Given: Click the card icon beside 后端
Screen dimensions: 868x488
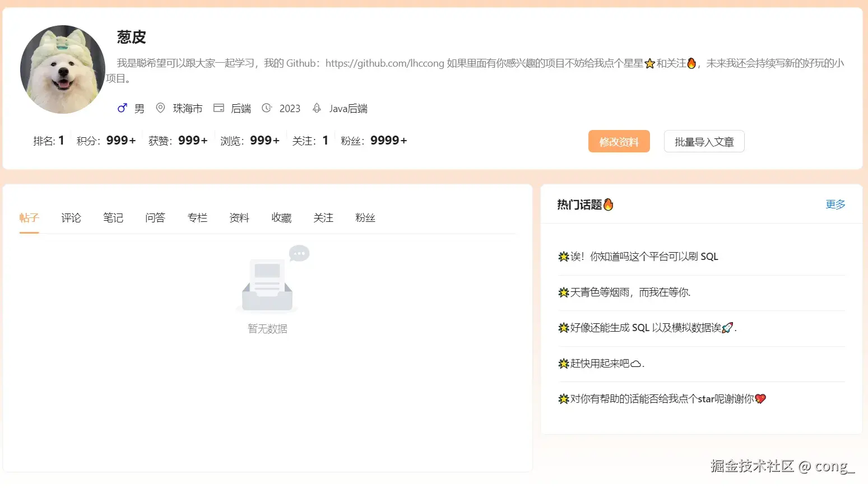Looking at the screenshot, I should pyautogui.click(x=219, y=108).
